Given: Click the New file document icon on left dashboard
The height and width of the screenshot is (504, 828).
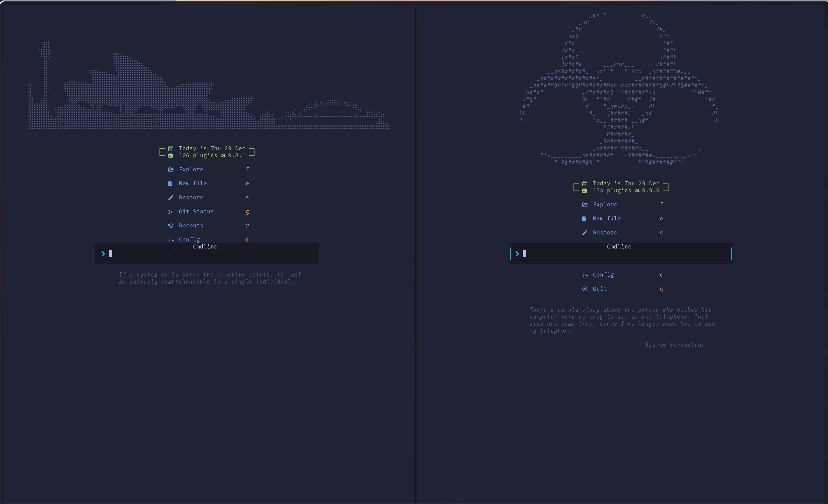Looking at the screenshot, I should pyautogui.click(x=171, y=183).
